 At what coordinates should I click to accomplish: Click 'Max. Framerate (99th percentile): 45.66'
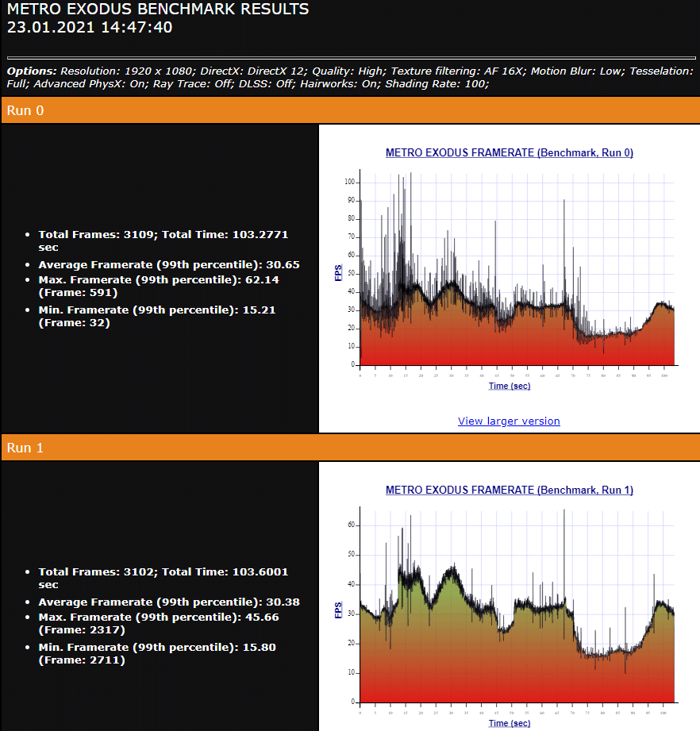pyautogui.click(x=159, y=623)
